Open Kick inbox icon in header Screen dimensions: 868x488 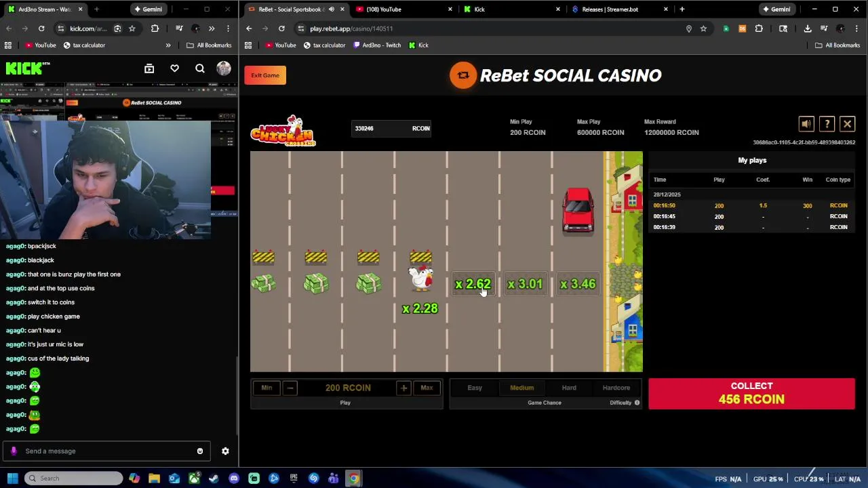(x=149, y=68)
